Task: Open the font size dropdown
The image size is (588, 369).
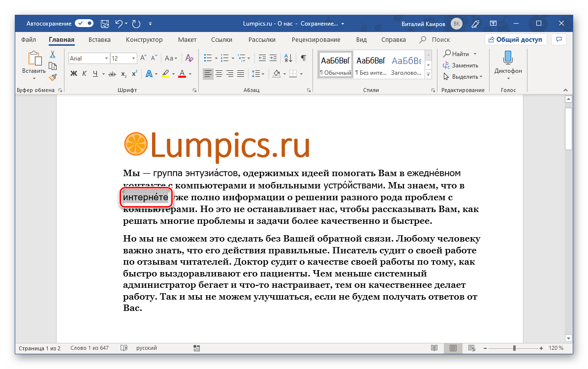Action: [134, 58]
